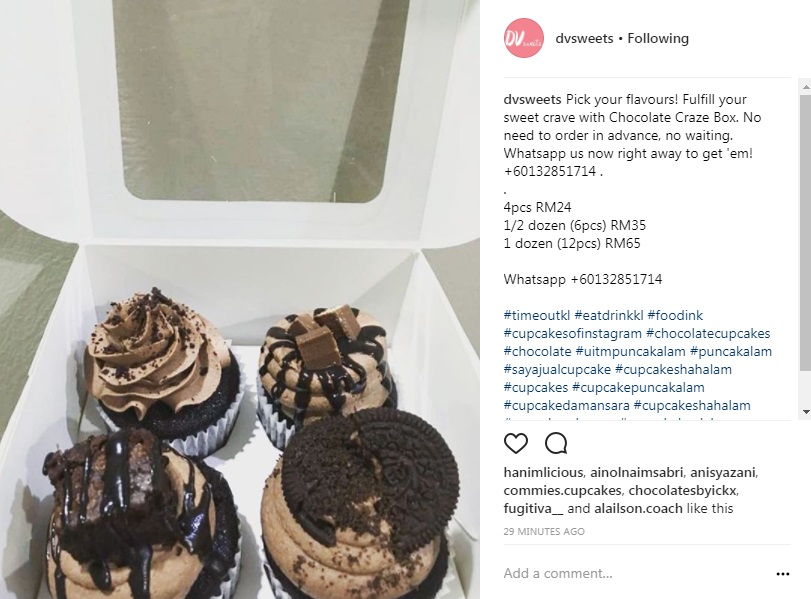Screen dimensions: 811x599
Task: Like the post with the heart icon
Action: 516,443
